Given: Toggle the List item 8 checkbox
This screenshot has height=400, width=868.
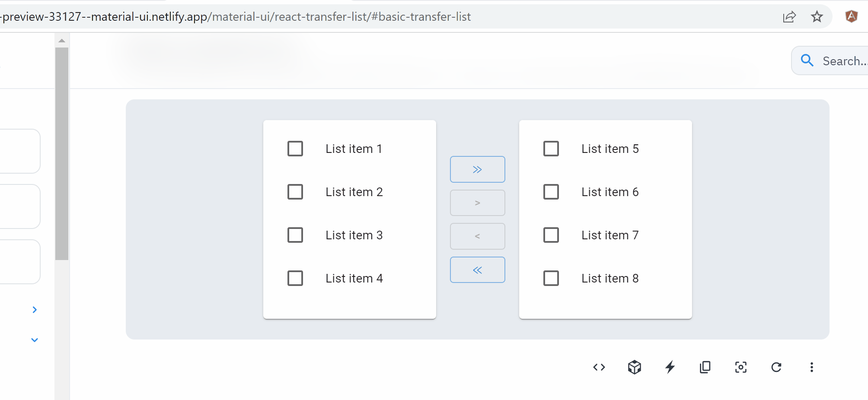Looking at the screenshot, I should [551, 278].
